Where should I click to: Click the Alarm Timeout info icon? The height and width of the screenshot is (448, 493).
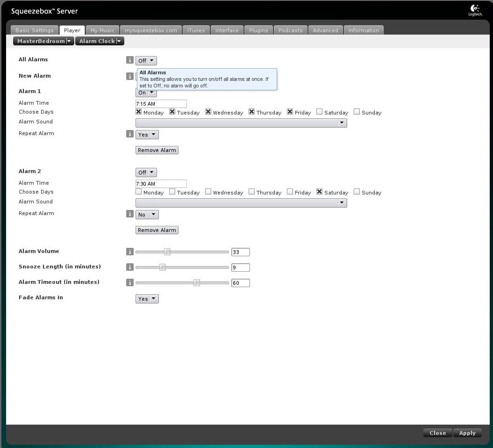[x=130, y=282]
